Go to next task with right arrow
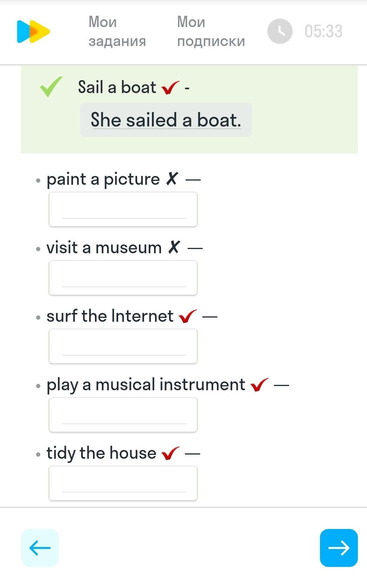This screenshot has width=367, height=588. [339, 548]
